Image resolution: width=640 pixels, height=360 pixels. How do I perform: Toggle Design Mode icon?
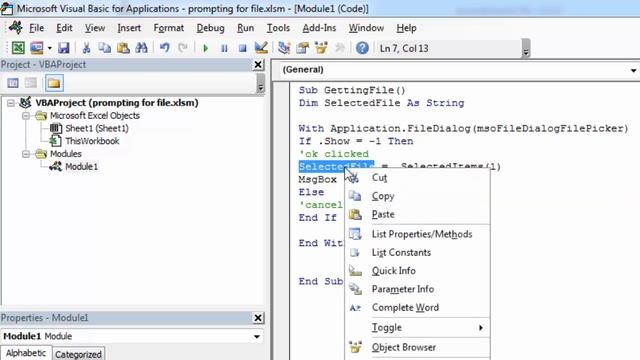(261, 48)
